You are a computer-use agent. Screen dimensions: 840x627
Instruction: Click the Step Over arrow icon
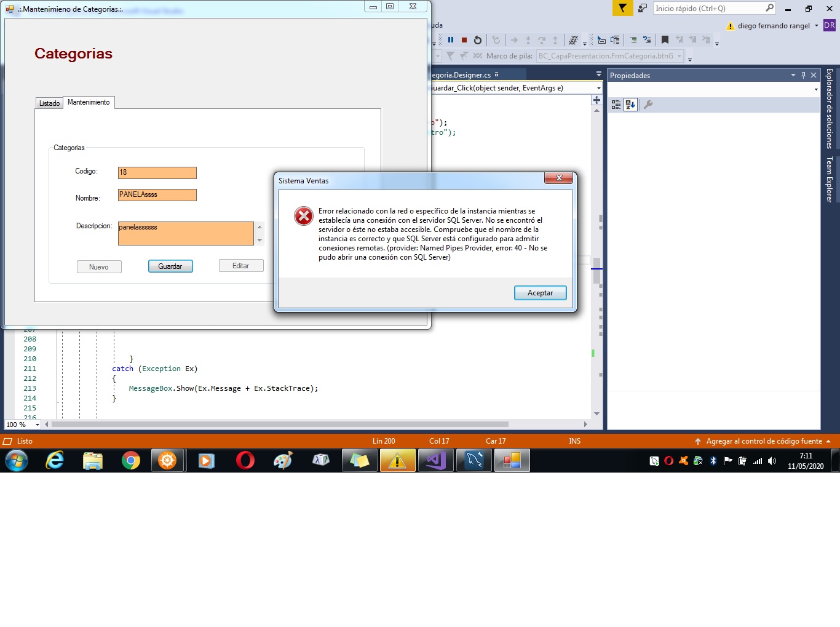(542, 40)
